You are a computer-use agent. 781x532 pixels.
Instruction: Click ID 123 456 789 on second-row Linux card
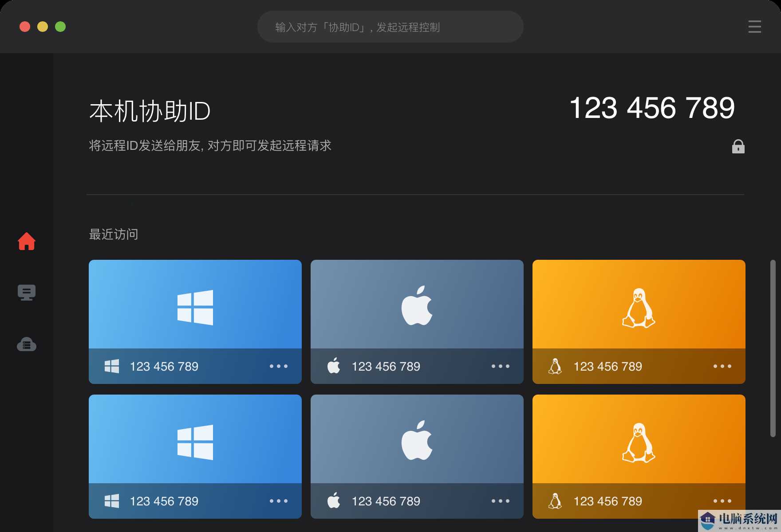(608, 501)
